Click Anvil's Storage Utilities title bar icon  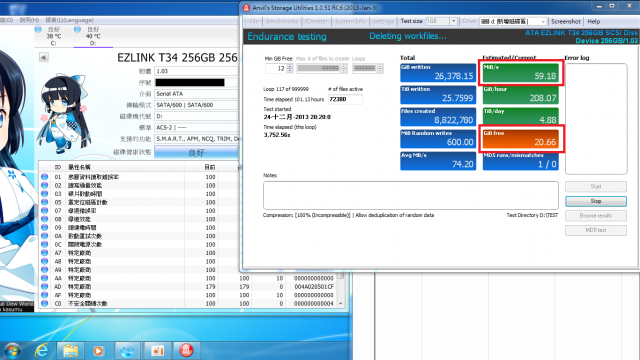[x=246, y=7]
